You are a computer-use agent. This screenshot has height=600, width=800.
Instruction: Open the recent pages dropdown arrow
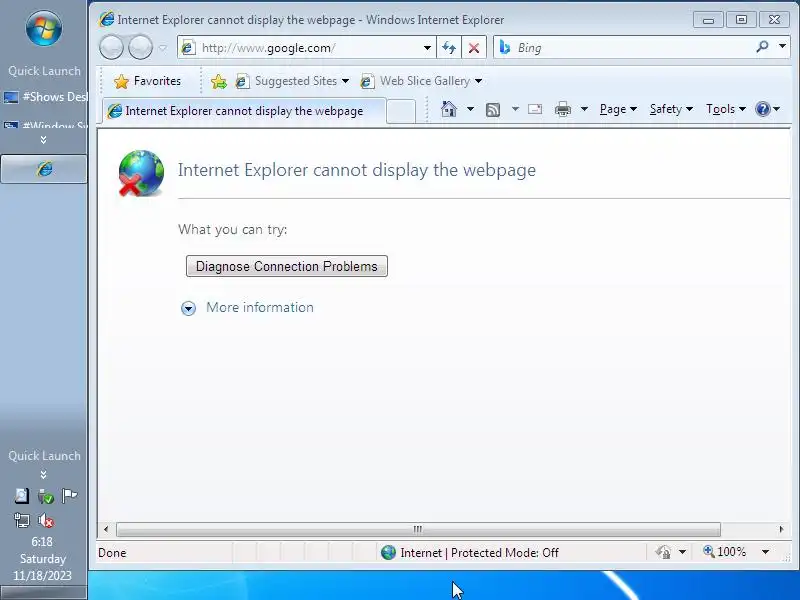point(163,48)
